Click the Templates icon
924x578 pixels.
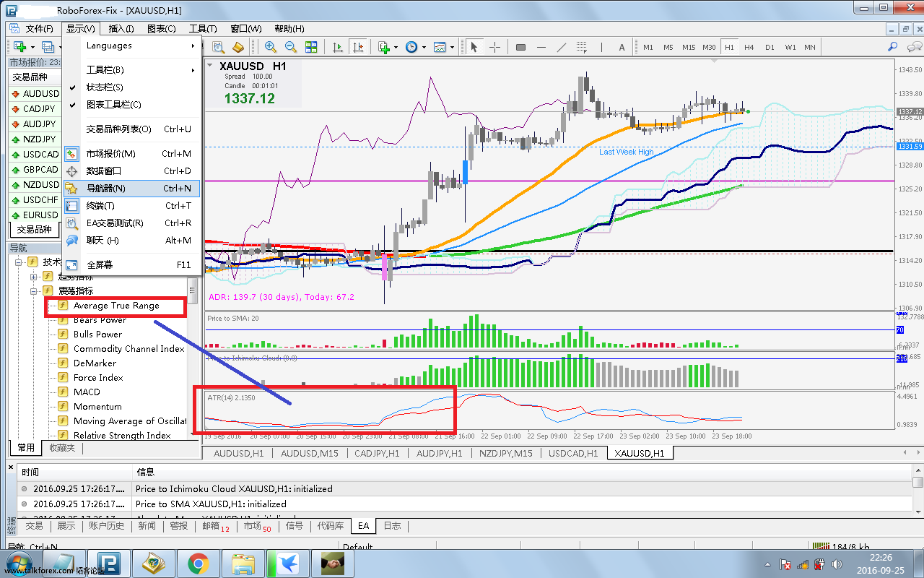(x=440, y=47)
